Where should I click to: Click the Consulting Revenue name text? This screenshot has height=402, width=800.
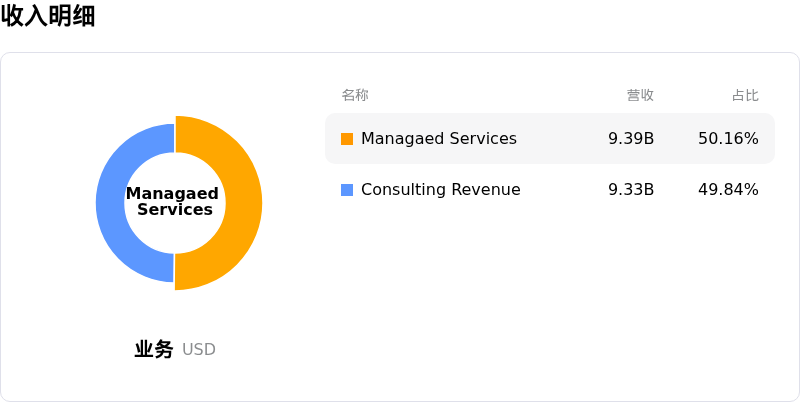[x=441, y=190]
